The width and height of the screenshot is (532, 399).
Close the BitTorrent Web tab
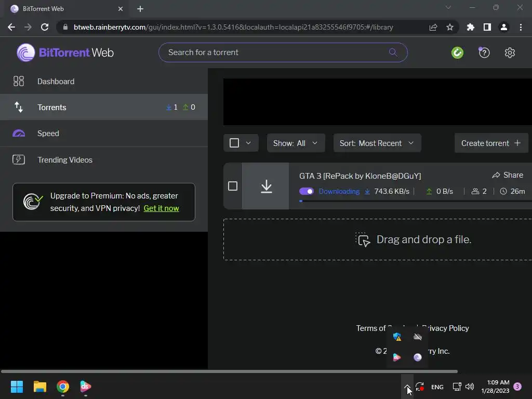click(121, 9)
